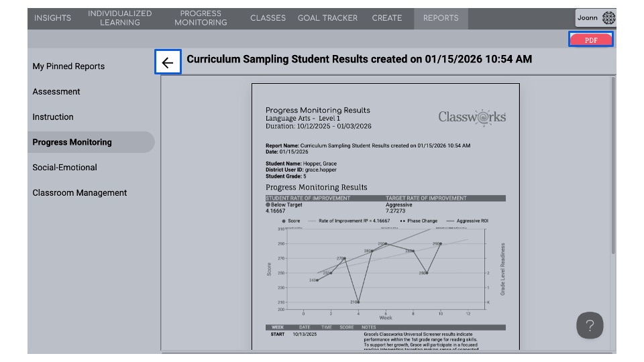Image resolution: width=644 pixels, height=362 pixels.
Task: Click the Rate of Improvement legend entry
Action: tap(349, 221)
